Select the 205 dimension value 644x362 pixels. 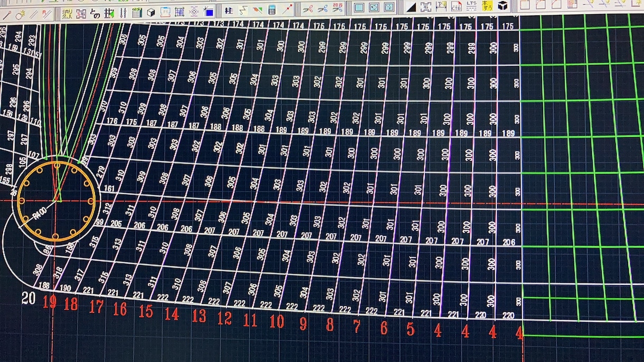[116, 224]
